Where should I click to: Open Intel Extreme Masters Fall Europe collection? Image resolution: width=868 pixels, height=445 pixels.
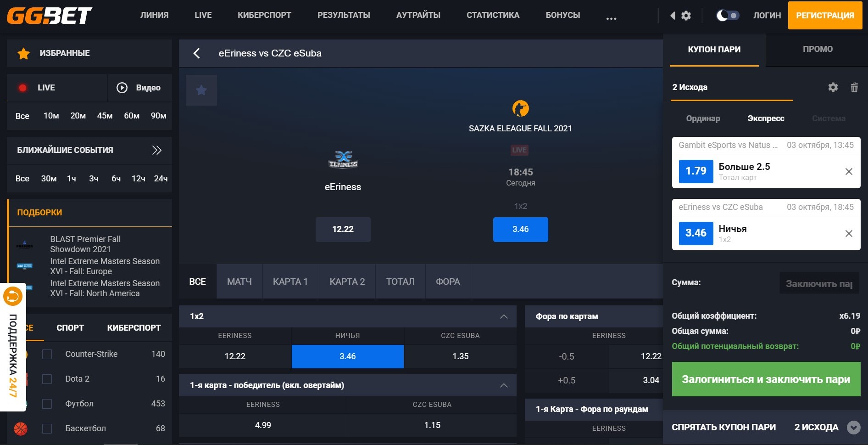coord(105,266)
